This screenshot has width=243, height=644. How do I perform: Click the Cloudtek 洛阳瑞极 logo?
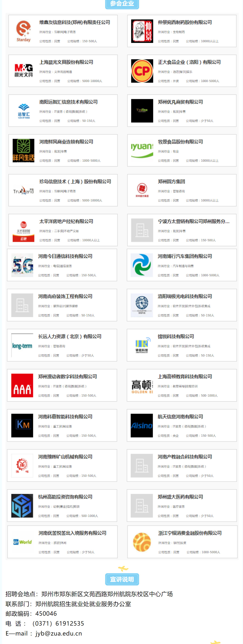pos(142,305)
